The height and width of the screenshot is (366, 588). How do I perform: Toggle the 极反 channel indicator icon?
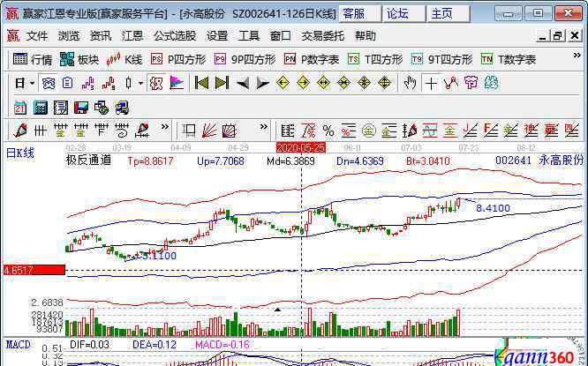click(x=156, y=83)
